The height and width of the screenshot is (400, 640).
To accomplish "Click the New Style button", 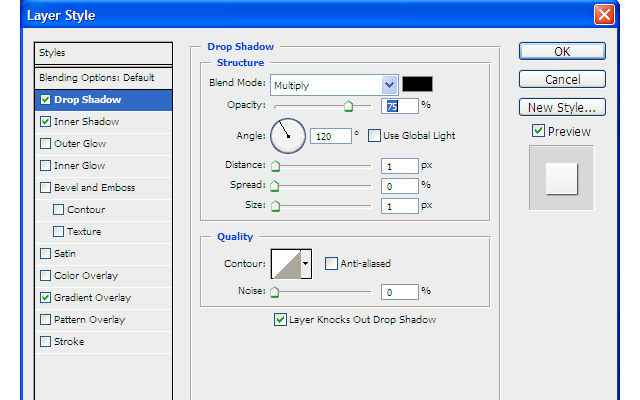I will tap(562, 107).
